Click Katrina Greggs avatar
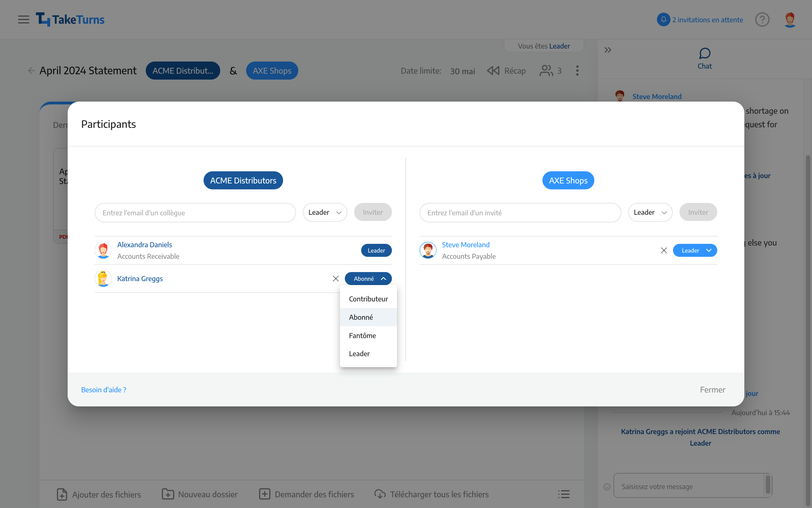The height and width of the screenshot is (508, 812). pyautogui.click(x=103, y=279)
